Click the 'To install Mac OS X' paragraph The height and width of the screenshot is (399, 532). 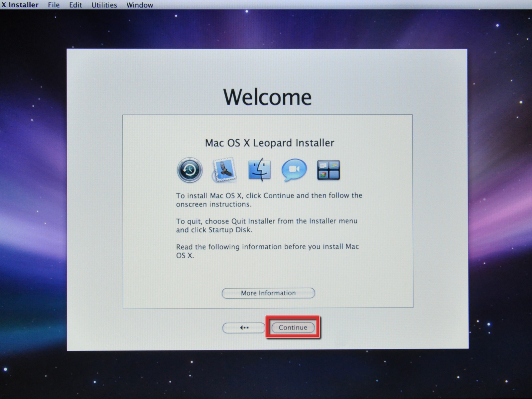coord(269,200)
